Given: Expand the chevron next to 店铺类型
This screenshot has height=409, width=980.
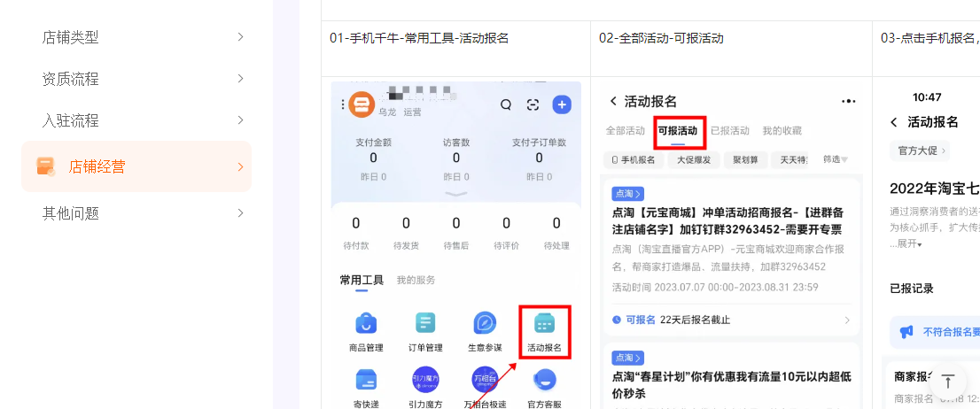Looking at the screenshot, I should (x=241, y=37).
